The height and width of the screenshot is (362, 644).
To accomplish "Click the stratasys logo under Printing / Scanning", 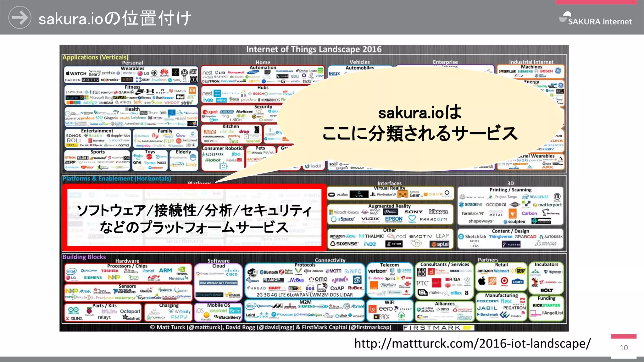I will click(x=470, y=204).
